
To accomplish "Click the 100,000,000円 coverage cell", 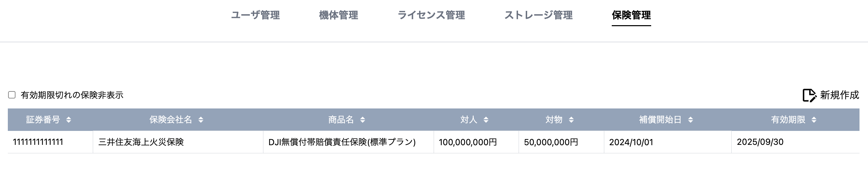I will click(x=468, y=142).
